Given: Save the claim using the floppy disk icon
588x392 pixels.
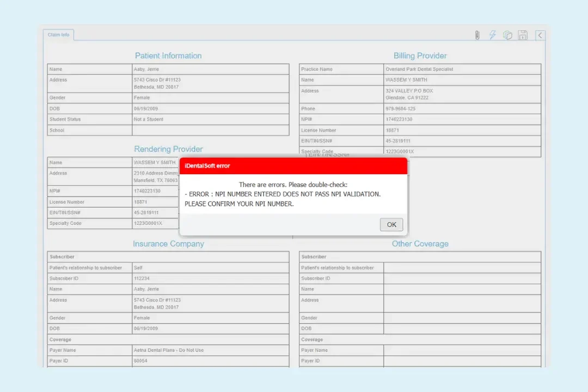Looking at the screenshot, I should (x=523, y=35).
